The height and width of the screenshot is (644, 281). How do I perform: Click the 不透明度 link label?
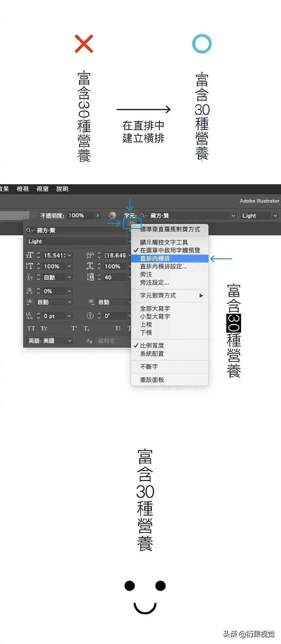[52, 216]
